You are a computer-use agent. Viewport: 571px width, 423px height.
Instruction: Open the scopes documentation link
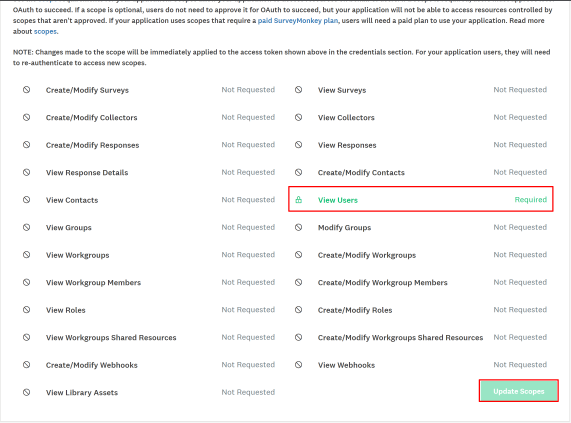coord(45,32)
